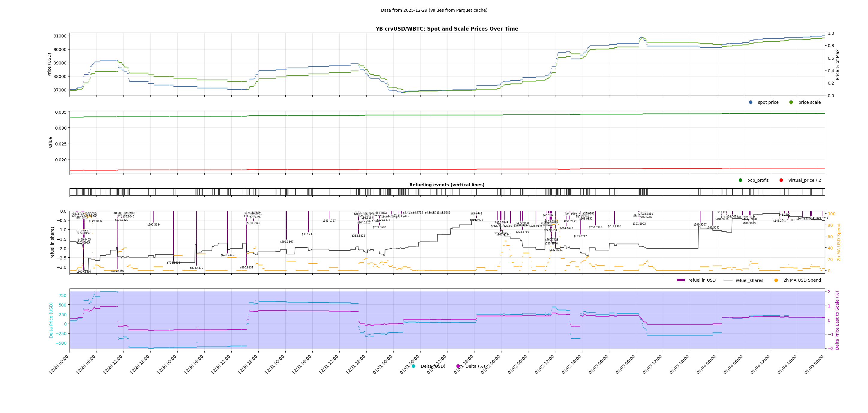Click the purple refuel in USD swatch
Screen dimensions: 868x413
681,280
